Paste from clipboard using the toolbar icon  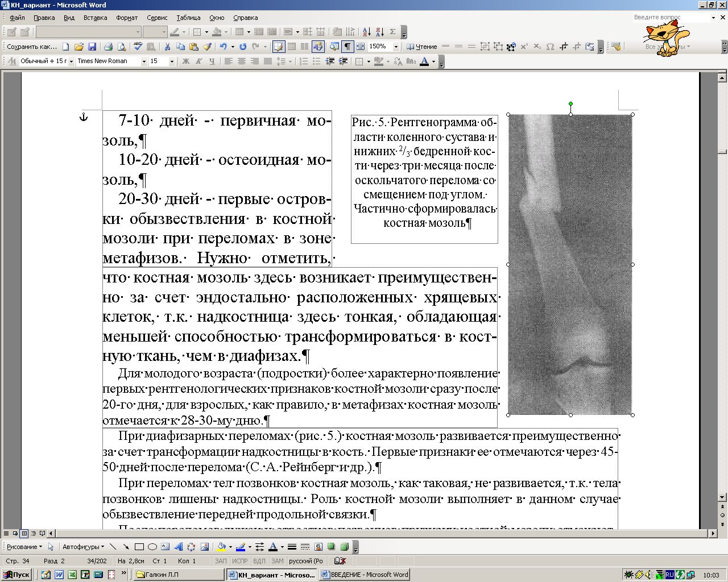(194, 47)
